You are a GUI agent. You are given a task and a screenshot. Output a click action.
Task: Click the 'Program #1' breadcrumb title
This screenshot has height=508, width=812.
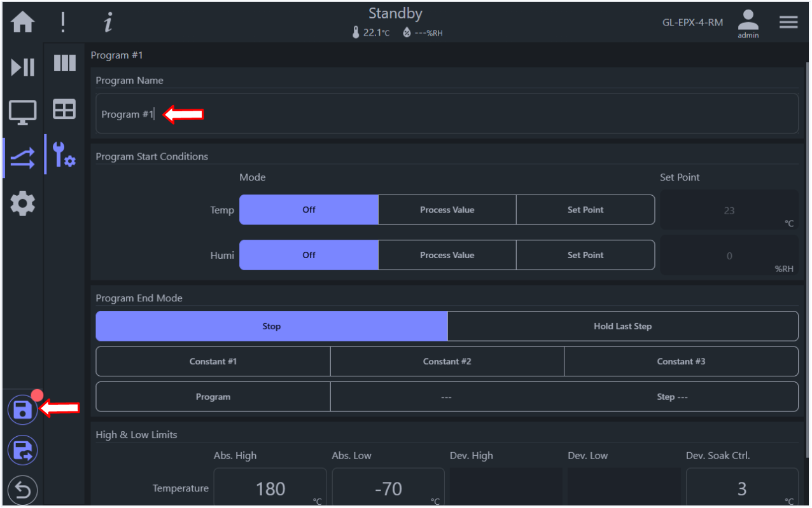[x=117, y=55]
